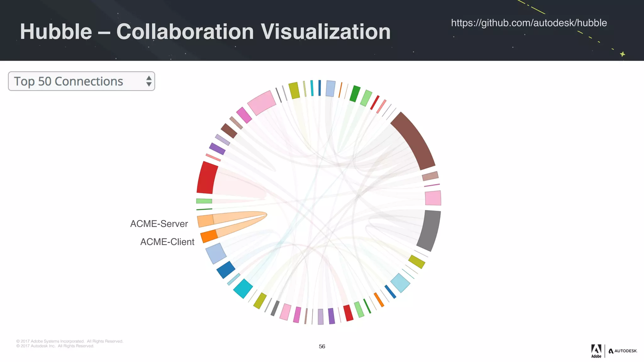Open the github.com/autodesk/hubble link
Screen dimensions: 644x362
pos(529,23)
